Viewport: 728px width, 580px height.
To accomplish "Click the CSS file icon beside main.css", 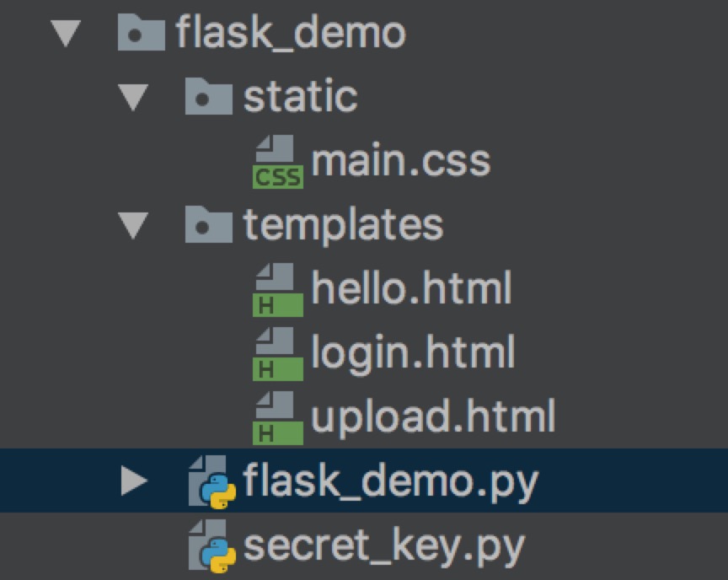I will coord(278,160).
